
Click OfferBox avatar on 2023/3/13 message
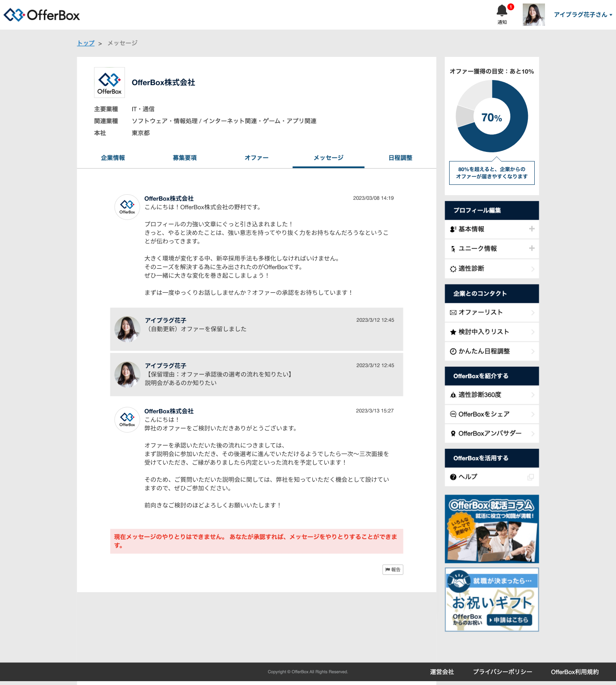coord(127,420)
